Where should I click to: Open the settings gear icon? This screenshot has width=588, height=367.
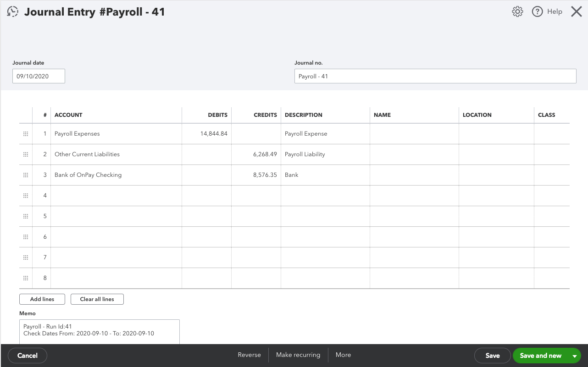(x=517, y=11)
